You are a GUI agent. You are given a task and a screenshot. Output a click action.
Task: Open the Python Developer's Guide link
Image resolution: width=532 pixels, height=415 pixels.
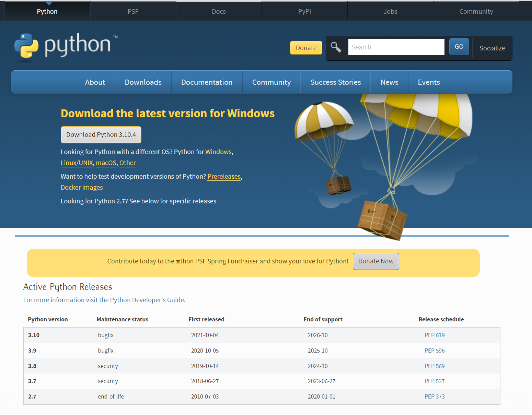click(x=104, y=300)
